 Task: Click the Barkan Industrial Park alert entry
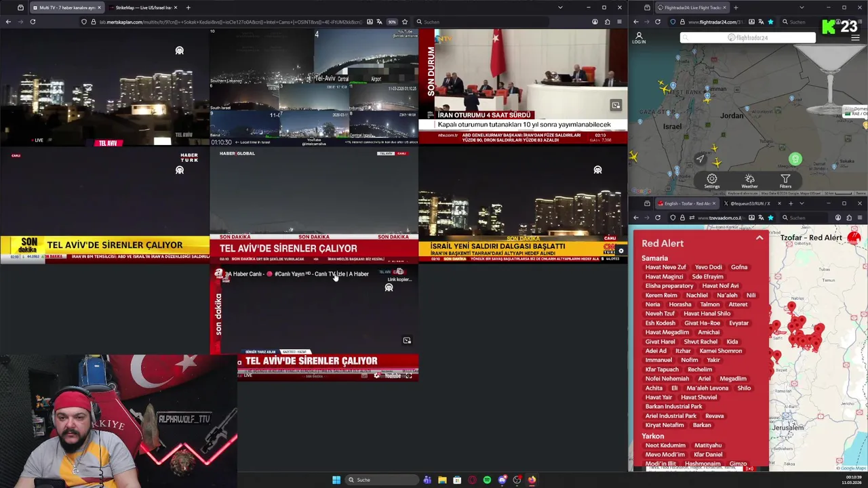coord(673,407)
